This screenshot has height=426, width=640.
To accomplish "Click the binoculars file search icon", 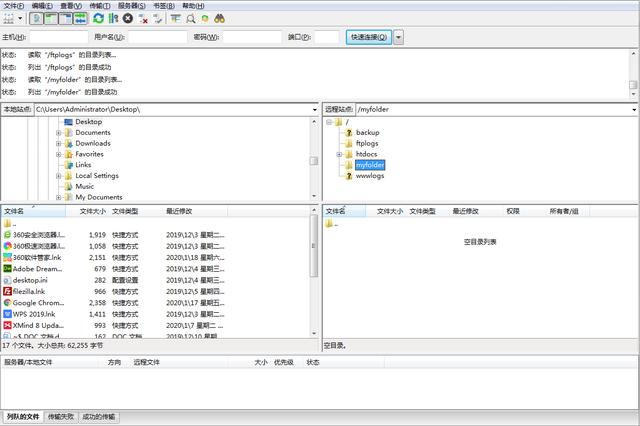I will point(220,18).
